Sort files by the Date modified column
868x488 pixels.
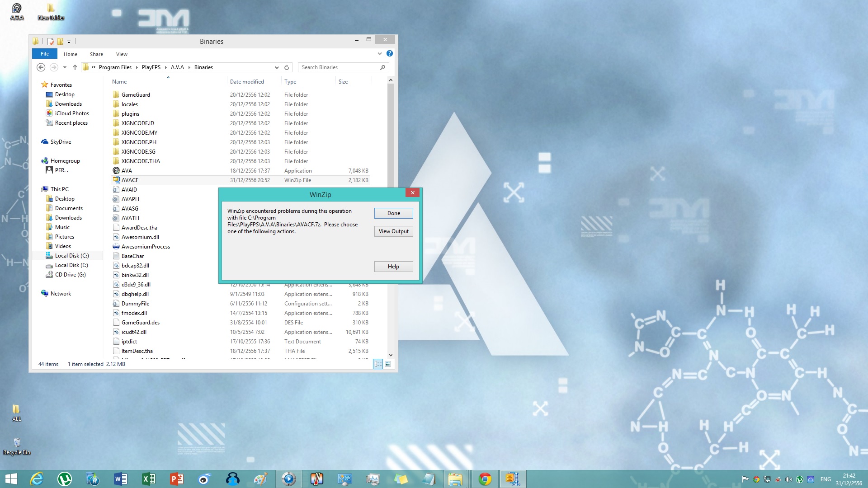247,82
